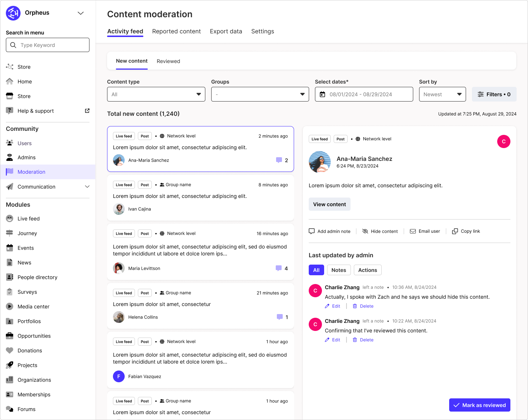
Task: Open Journey via its signpost icon
Action: [10, 233]
